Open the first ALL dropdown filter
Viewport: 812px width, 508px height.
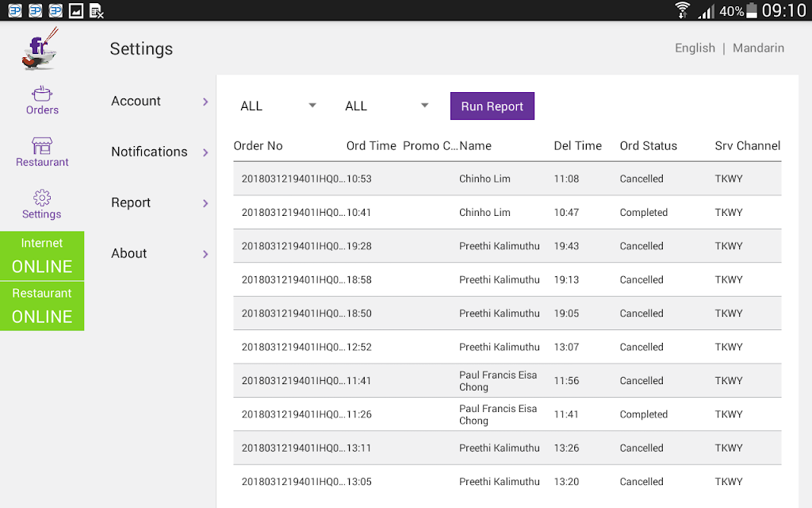click(x=278, y=106)
